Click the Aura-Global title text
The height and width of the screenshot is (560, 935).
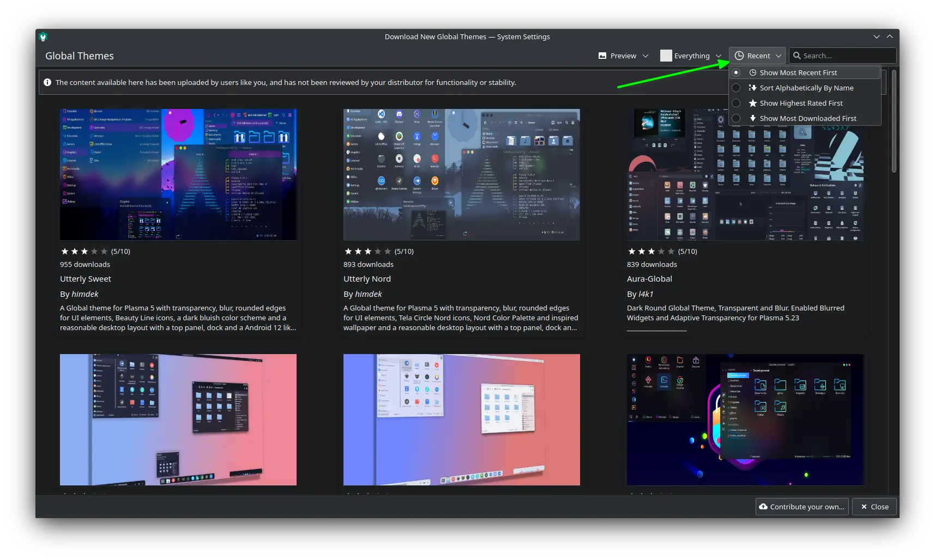coord(649,279)
